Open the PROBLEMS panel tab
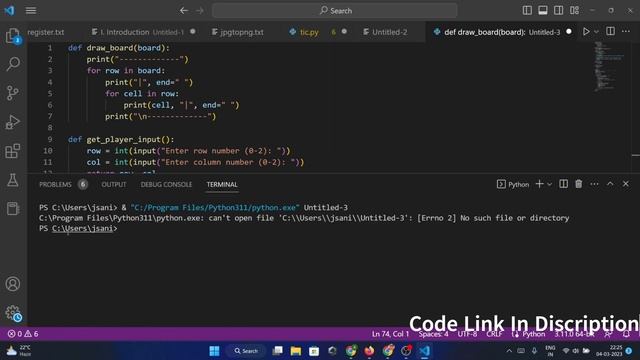This screenshot has height=360, width=640. 55,184
